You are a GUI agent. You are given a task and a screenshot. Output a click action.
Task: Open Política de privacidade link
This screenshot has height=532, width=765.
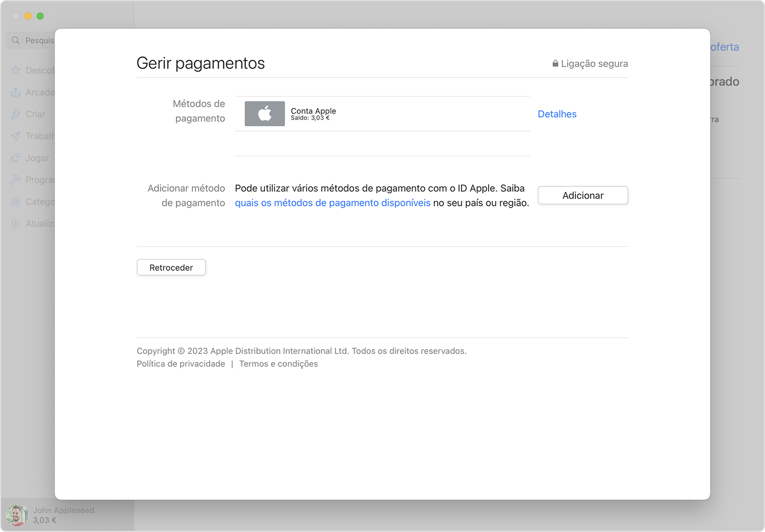[181, 364]
